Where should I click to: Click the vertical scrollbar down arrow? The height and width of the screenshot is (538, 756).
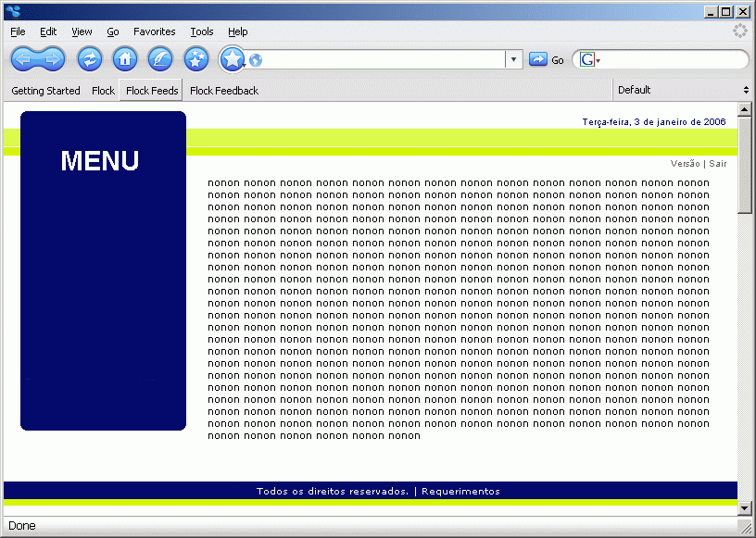point(744,507)
